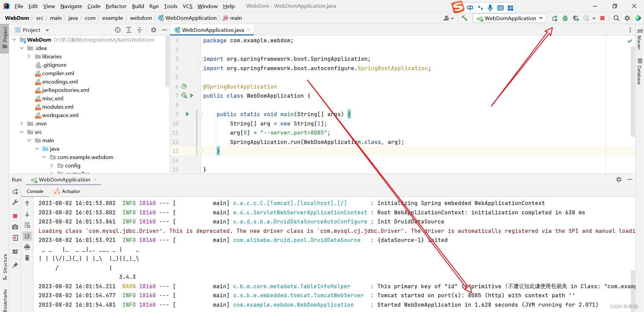Click main method breadcrumb
Screen dimensions: 644x312
[x=232, y=18]
